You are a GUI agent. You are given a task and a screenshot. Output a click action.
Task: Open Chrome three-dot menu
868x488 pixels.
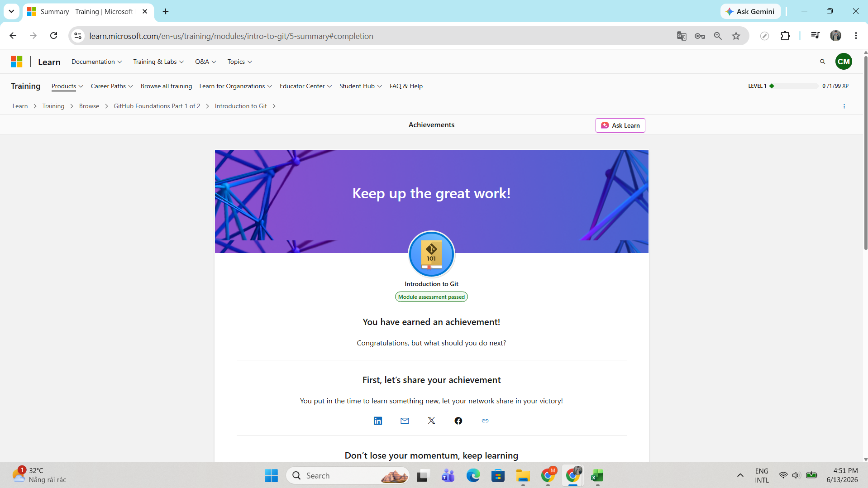click(856, 36)
